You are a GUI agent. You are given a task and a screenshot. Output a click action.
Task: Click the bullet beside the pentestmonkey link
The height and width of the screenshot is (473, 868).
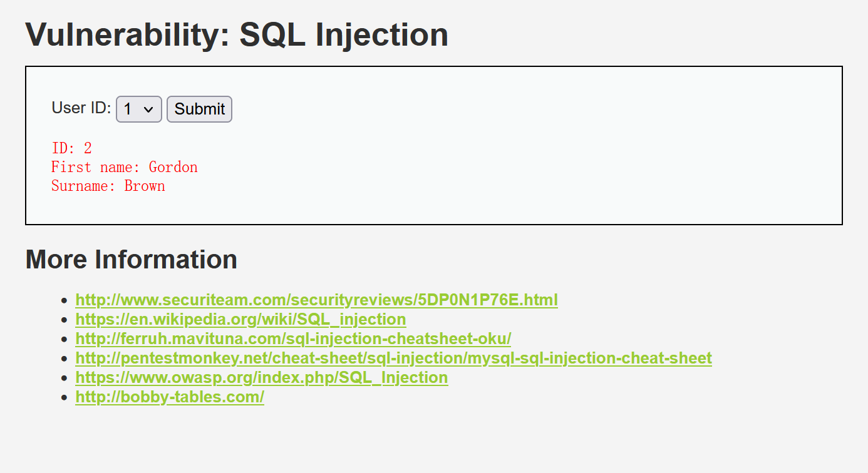63,359
